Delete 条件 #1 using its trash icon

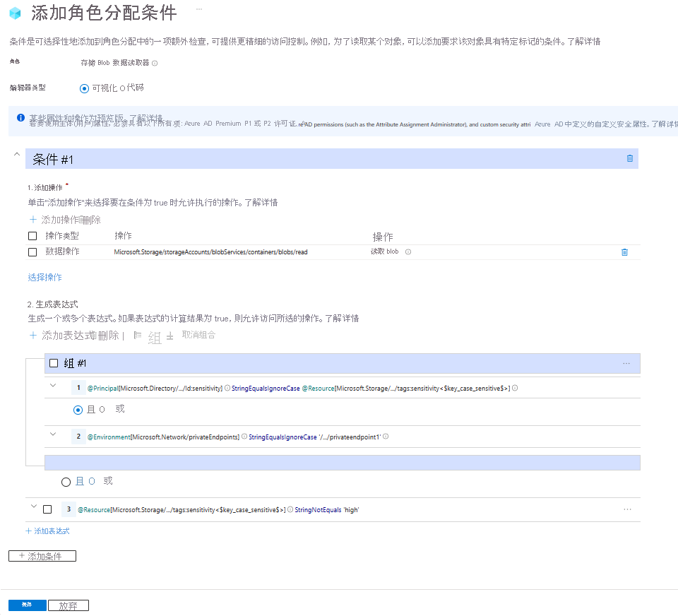(x=629, y=159)
